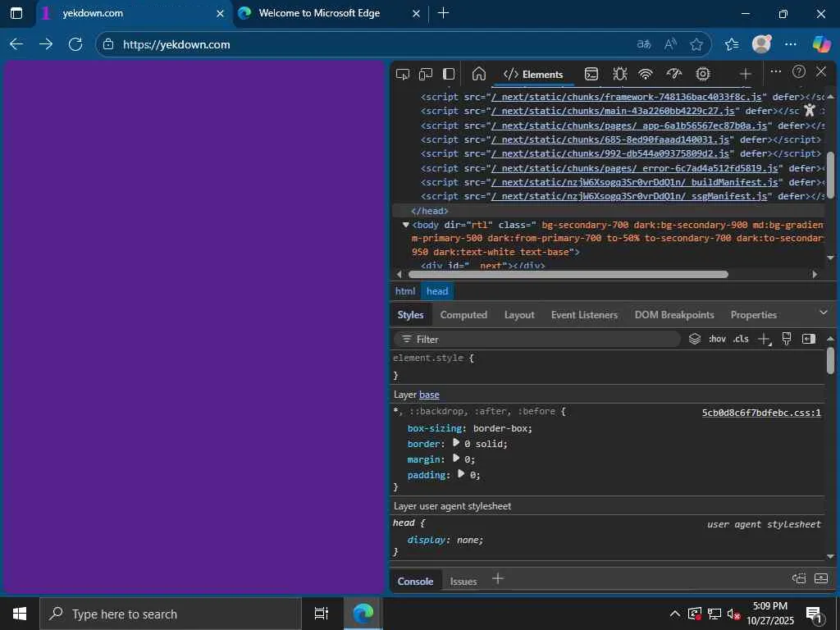Switch to the Elements tab
The height and width of the screenshot is (630, 840).
point(533,75)
